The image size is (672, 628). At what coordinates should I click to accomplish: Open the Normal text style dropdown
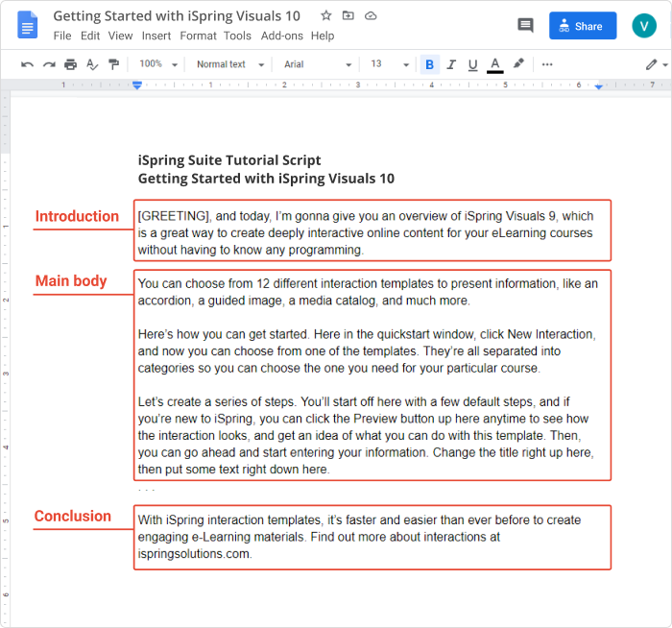(x=230, y=64)
